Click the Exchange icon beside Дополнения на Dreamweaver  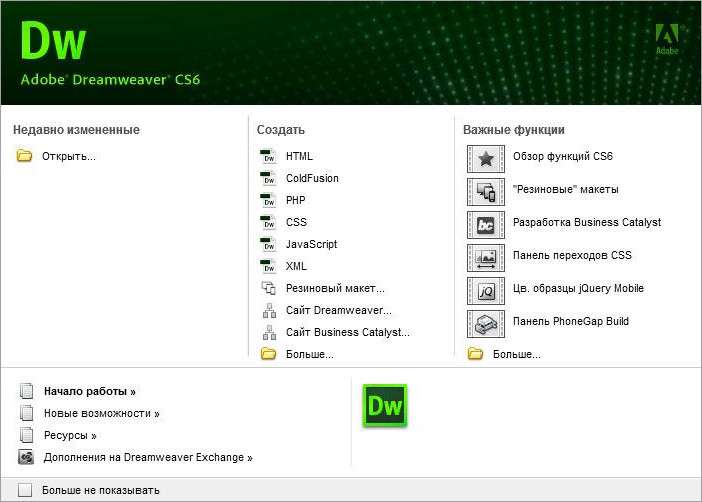click(26, 457)
